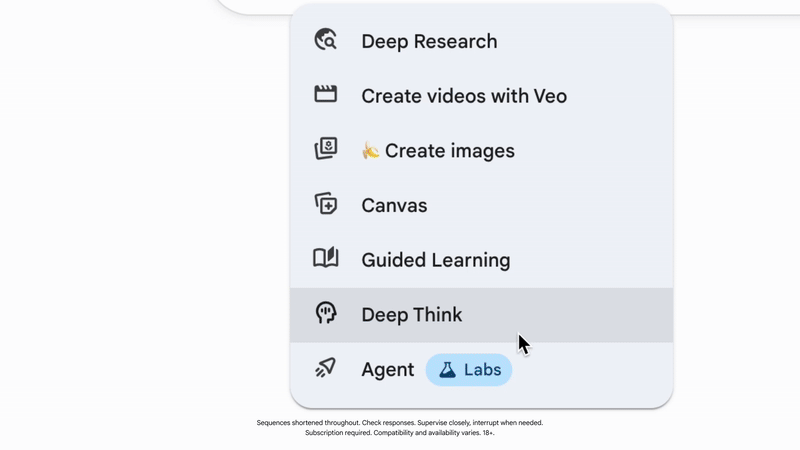
Task: Click the 'Sequences shortened throughout' disclaimer line
Action: (400, 423)
